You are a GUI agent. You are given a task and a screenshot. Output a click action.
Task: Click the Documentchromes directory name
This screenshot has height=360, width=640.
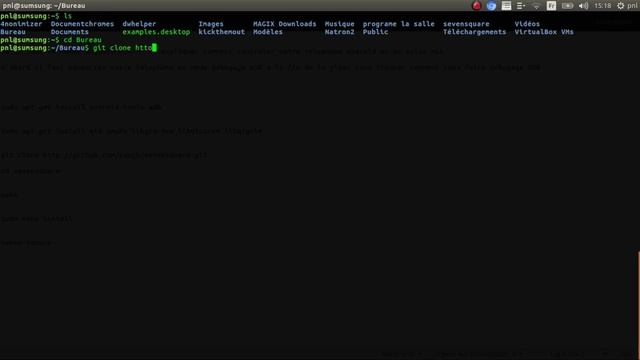[82, 24]
